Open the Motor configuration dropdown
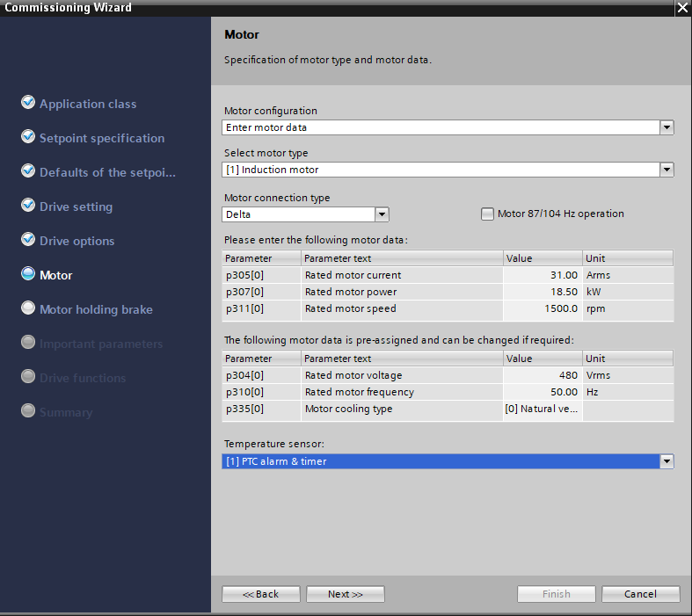Image resolution: width=692 pixels, height=616 pixels. pos(667,127)
